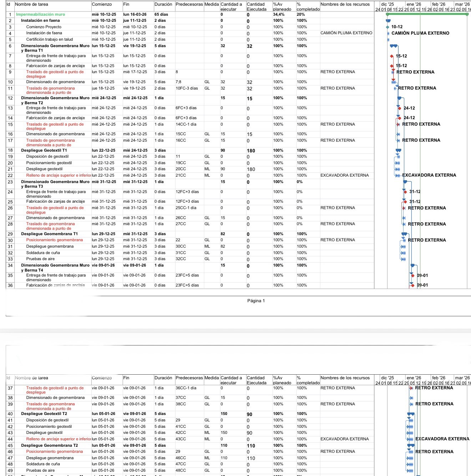This screenshot has width=471, height=476.
Task: Select the predecessor cell '14CC-1 día'
Action: pos(186,125)
